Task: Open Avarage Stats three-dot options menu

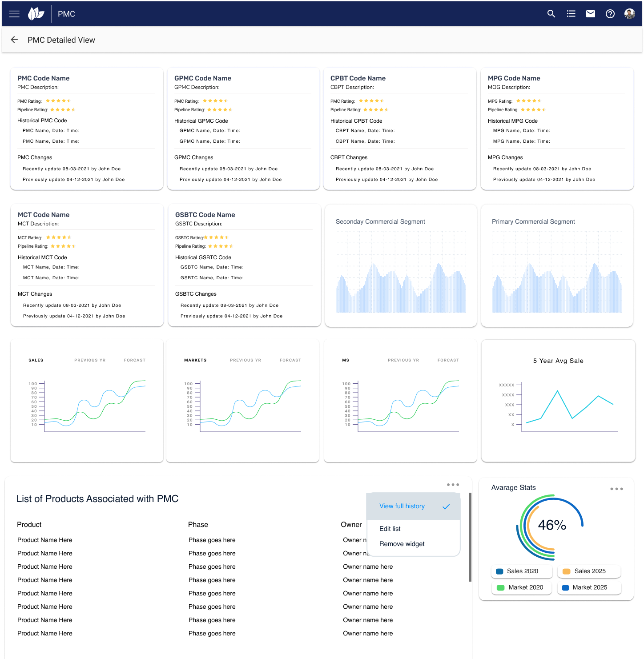Action: (616, 489)
